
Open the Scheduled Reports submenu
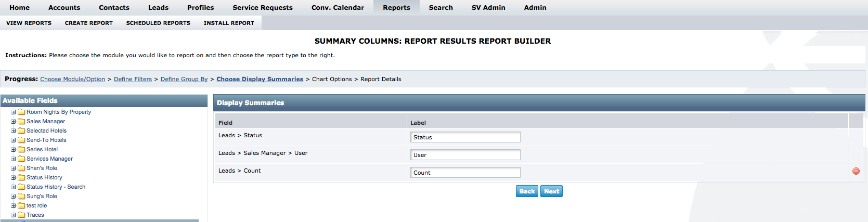coord(158,23)
